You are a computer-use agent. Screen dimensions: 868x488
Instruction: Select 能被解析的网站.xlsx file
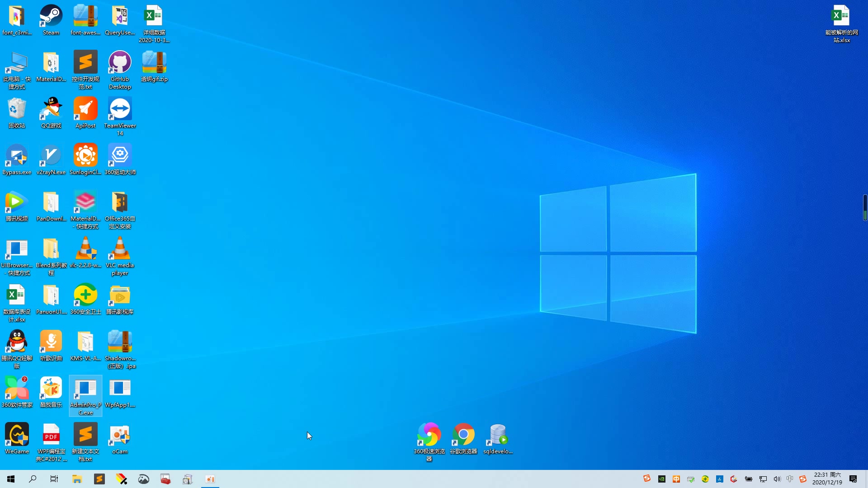point(841,24)
